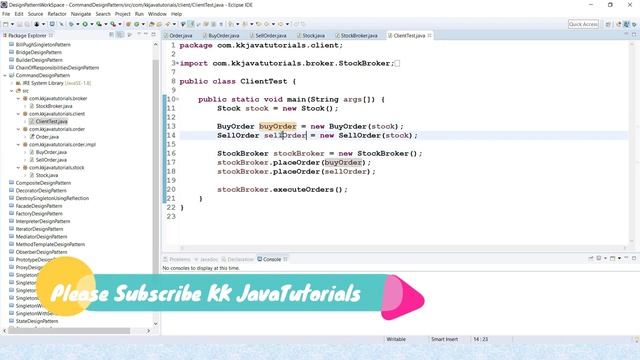Open the Run dropdown arrow
The image size is (640, 360).
(x=91, y=24)
